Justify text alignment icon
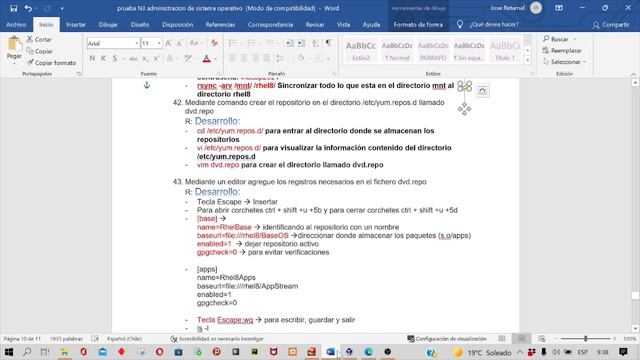640x360 pixels. click(x=267, y=58)
